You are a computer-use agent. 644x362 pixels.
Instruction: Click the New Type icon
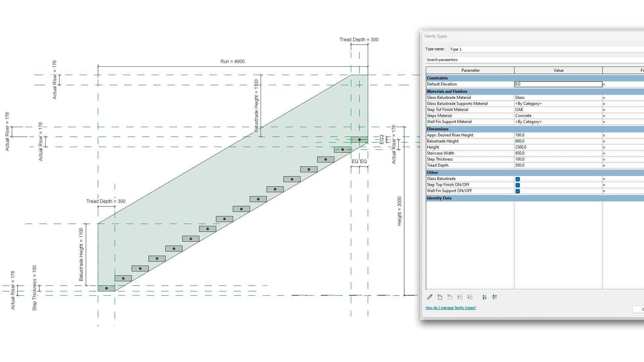[440, 297]
